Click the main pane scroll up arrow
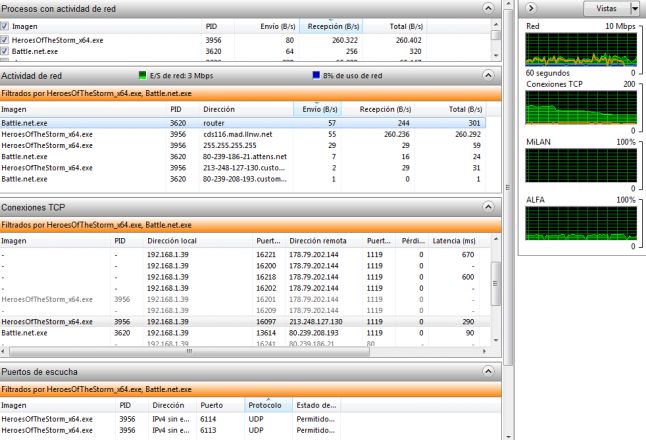 click(508, 4)
